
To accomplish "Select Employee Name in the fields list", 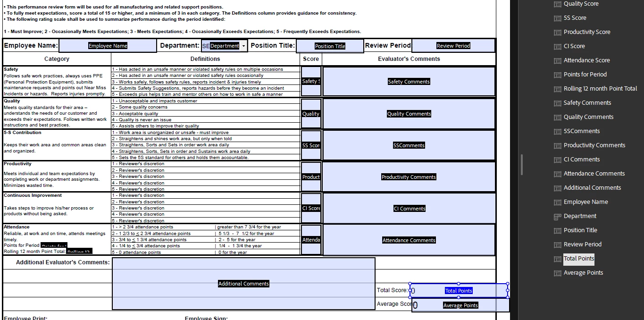I will 585,202.
